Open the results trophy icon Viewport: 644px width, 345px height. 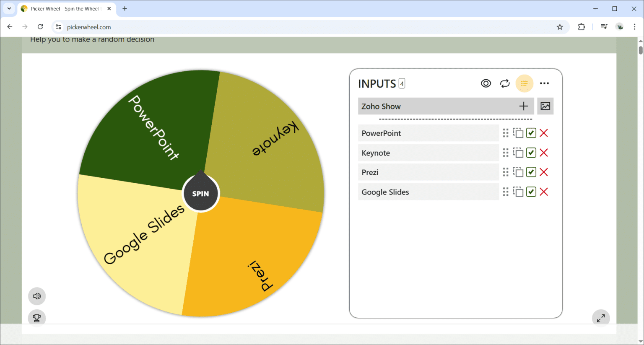[36, 318]
